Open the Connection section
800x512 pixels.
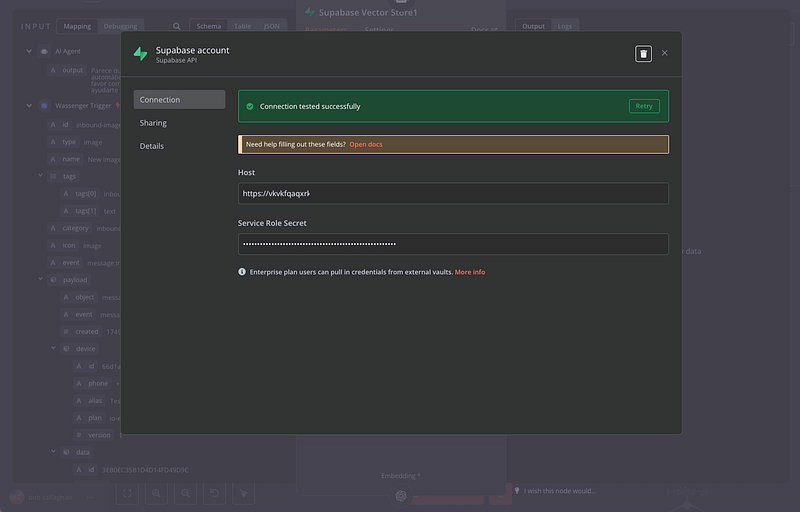(x=179, y=100)
